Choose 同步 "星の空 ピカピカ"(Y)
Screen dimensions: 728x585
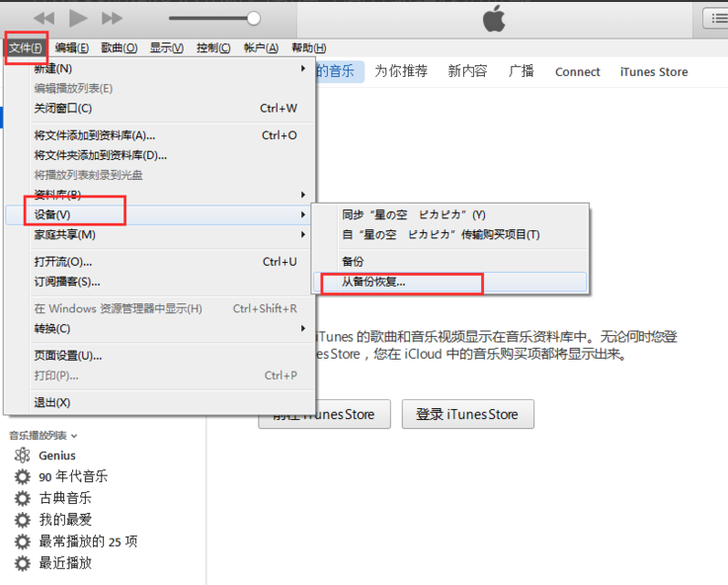click(x=449, y=215)
